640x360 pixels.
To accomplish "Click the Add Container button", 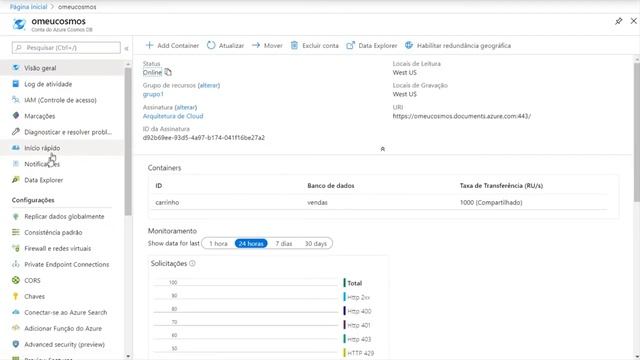I will tap(172, 45).
